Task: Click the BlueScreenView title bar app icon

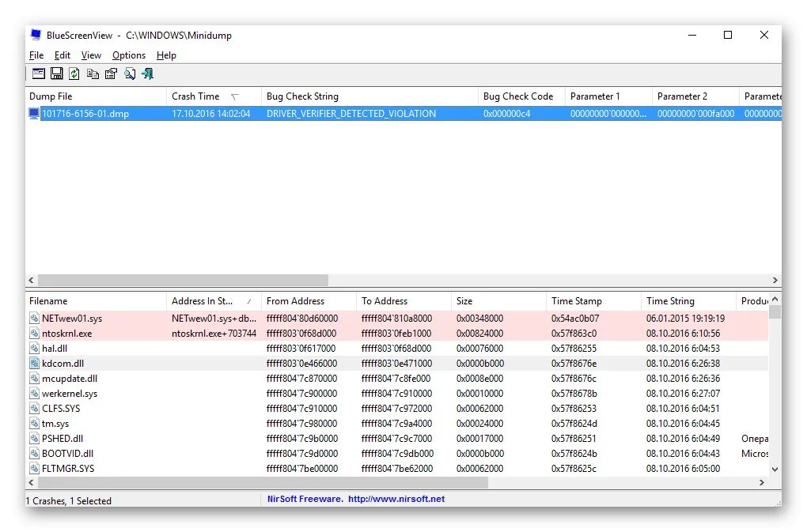Action: coord(36,35)
